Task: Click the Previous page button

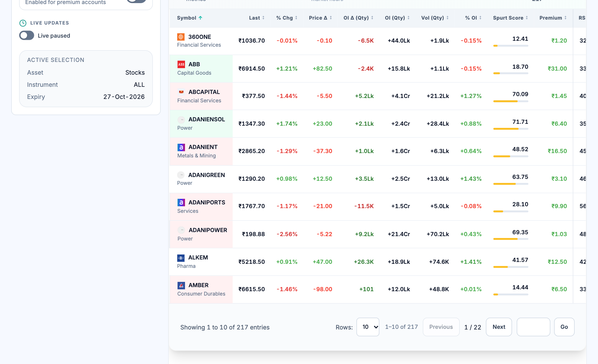Action: pos(441,327)
